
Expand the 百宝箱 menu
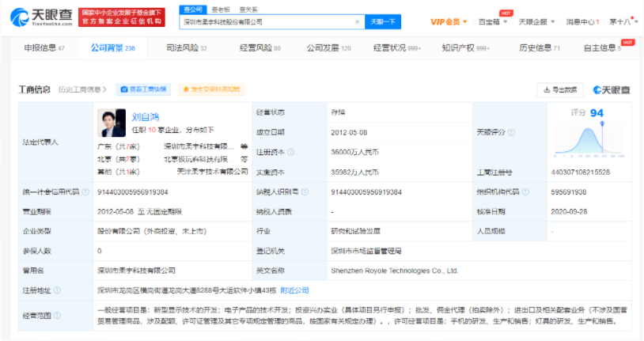493,22
